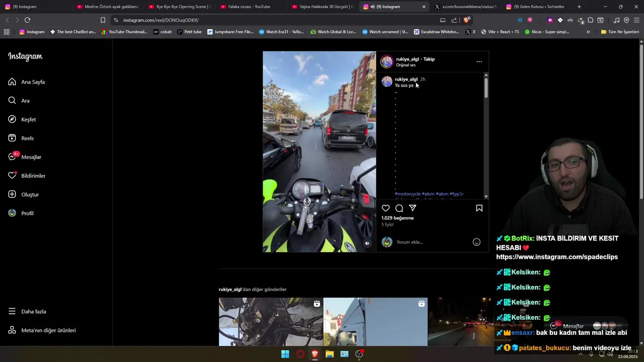Open the second truck reel thumbnail
Viewport: 644px width, 362px height.
pyautogui.click(x=375, y=322)
